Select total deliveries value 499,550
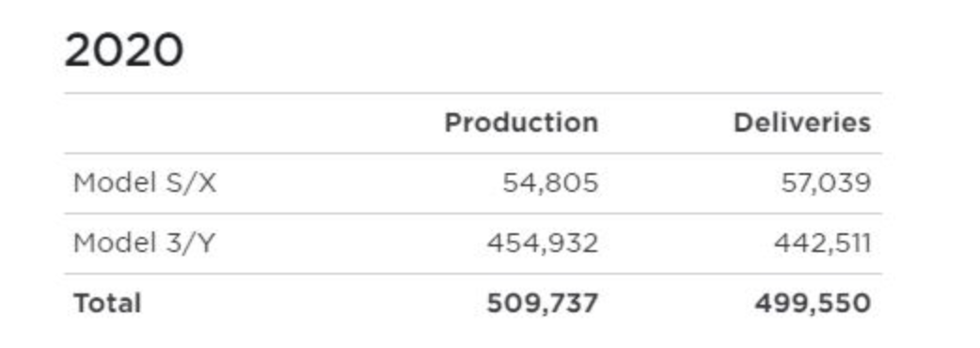The image size is (980, 348). 813,303
